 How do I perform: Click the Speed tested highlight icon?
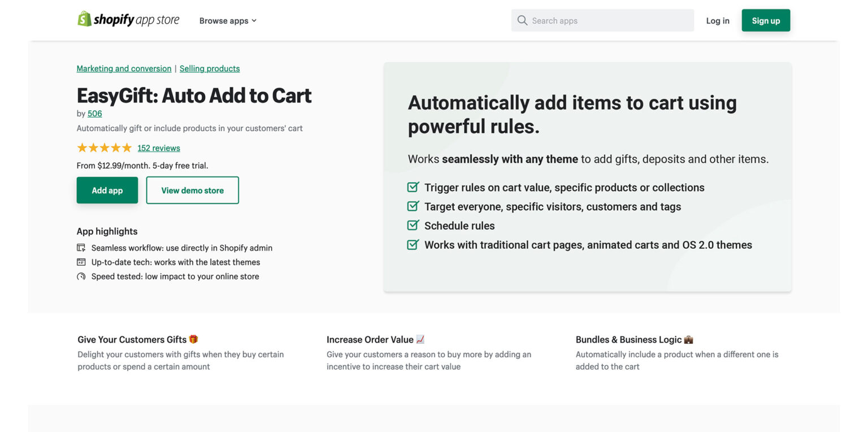pyautogui.click(x=81, y=276)
